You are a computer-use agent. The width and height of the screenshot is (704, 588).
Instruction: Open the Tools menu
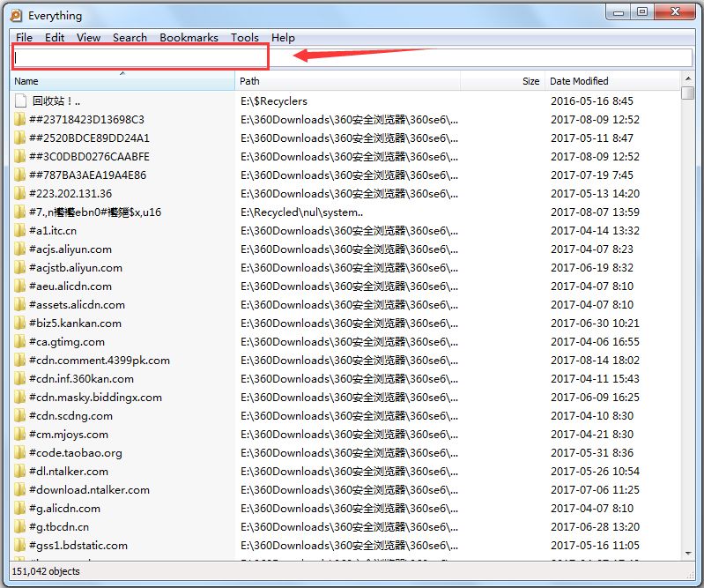(x=245, y=38)
